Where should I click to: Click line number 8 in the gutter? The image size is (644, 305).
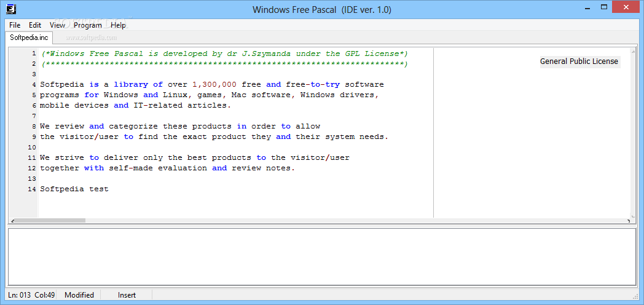point(34,126)
